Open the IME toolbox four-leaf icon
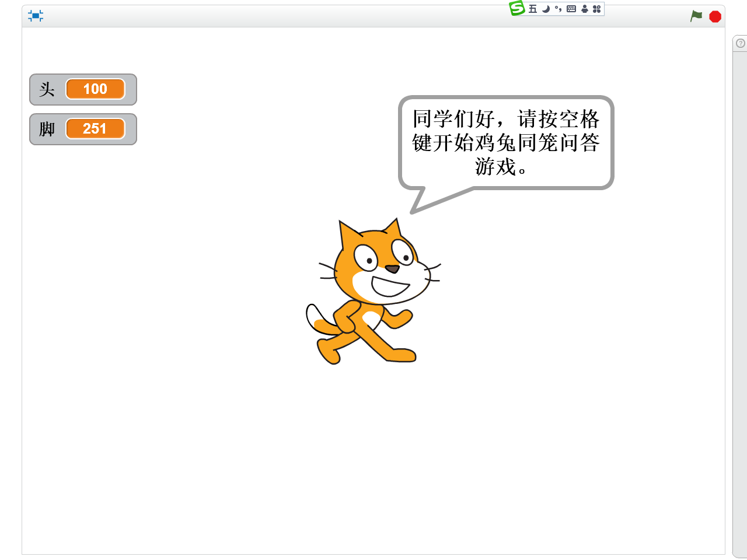The width and height of the screenshot is (747, 560). coord(596,9)
